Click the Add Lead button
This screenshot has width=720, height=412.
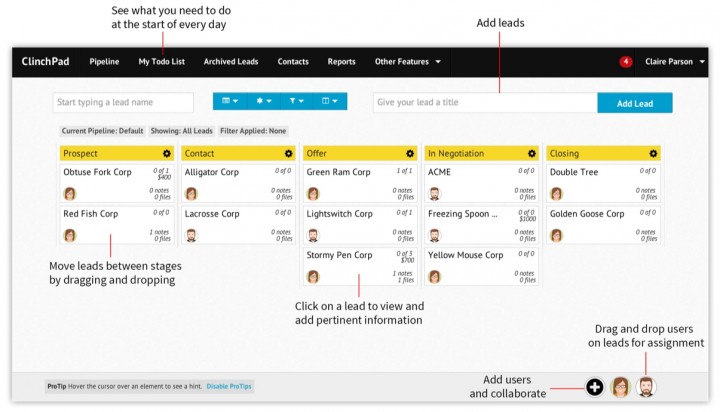(635, 103)
